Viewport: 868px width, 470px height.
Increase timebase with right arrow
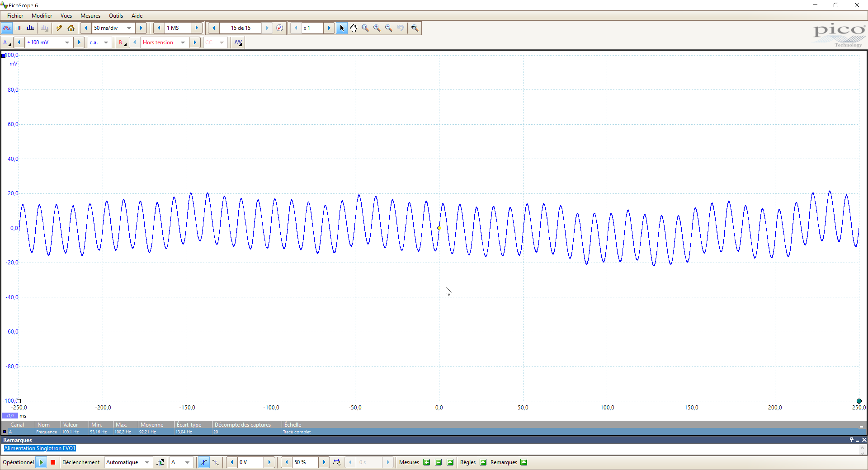[x=141, y=28]
